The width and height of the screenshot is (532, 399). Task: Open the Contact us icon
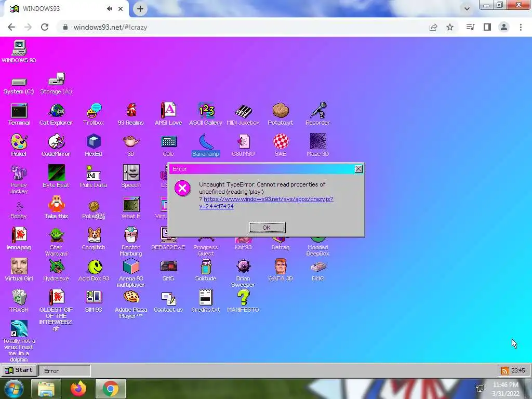click(x=169, y=298)
